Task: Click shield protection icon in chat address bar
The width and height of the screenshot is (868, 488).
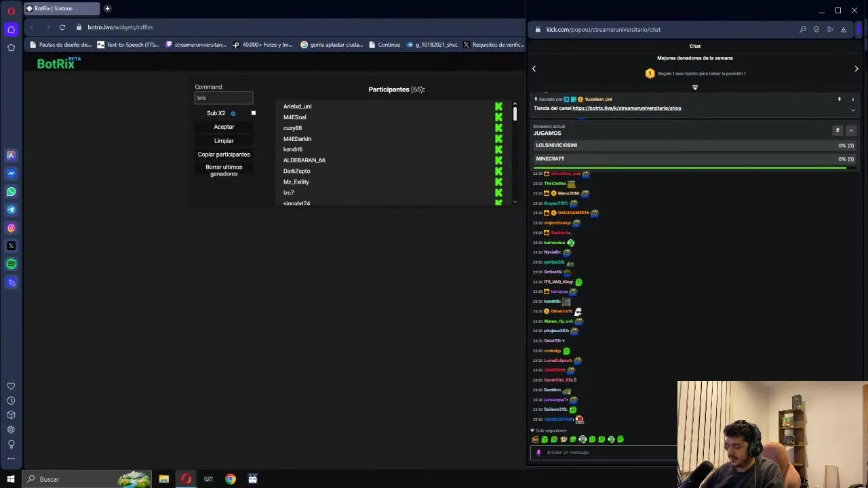Action: pos(816,29)
